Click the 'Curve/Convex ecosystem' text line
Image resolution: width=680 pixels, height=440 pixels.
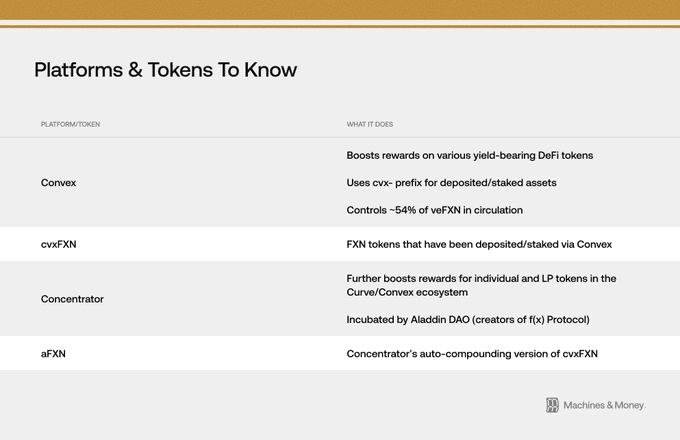coord(407,292)
